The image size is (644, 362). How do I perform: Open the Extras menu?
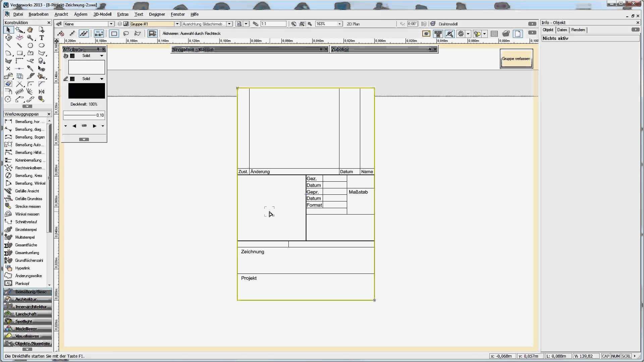(122, 14)
